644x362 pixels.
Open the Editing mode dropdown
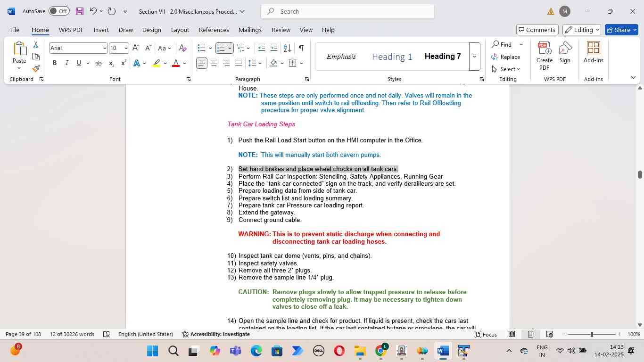click(582, 30)
